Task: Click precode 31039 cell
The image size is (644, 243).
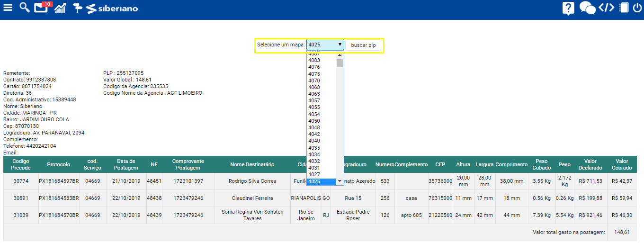Action: pyautogui.click(x=21, y=215)
